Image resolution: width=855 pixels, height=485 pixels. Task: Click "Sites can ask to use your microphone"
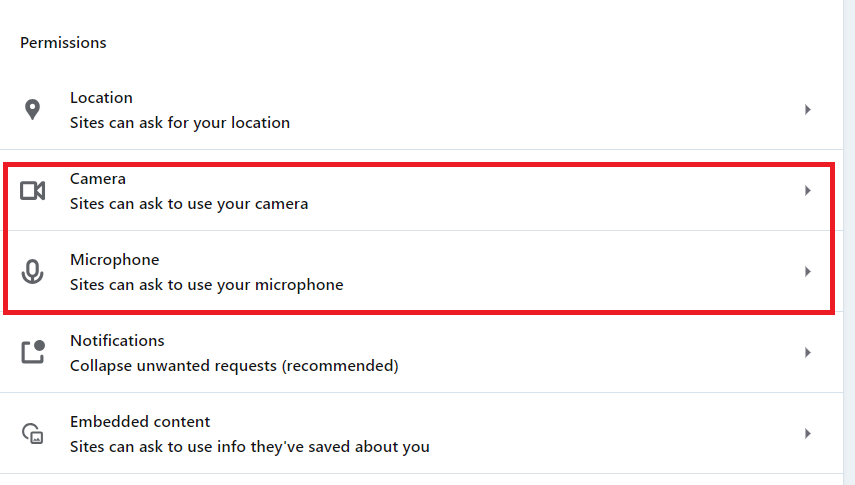click(x=206, y=285)
